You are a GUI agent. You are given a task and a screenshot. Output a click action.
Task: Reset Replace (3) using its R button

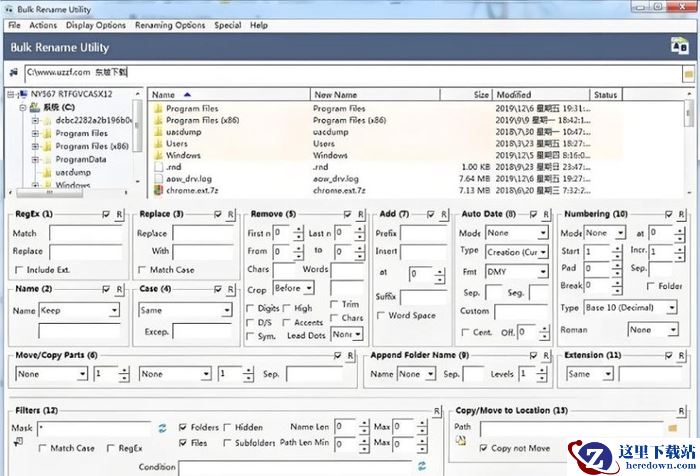230,214
